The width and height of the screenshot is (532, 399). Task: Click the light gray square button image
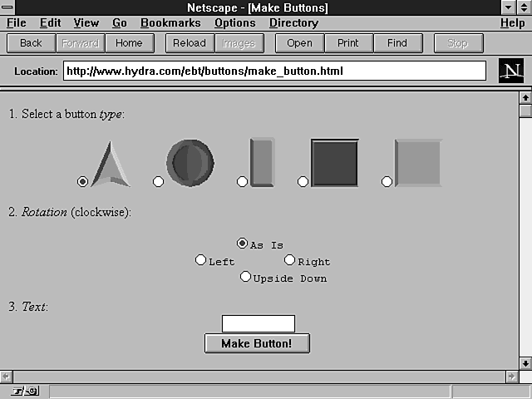pos(417,162)
